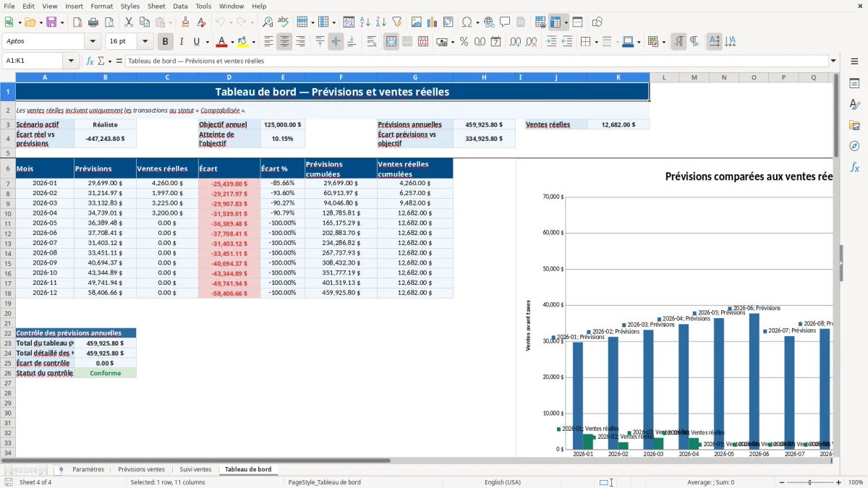The image size is (868, 488).
Task: Open the Format menu
Action: (101, 6)
